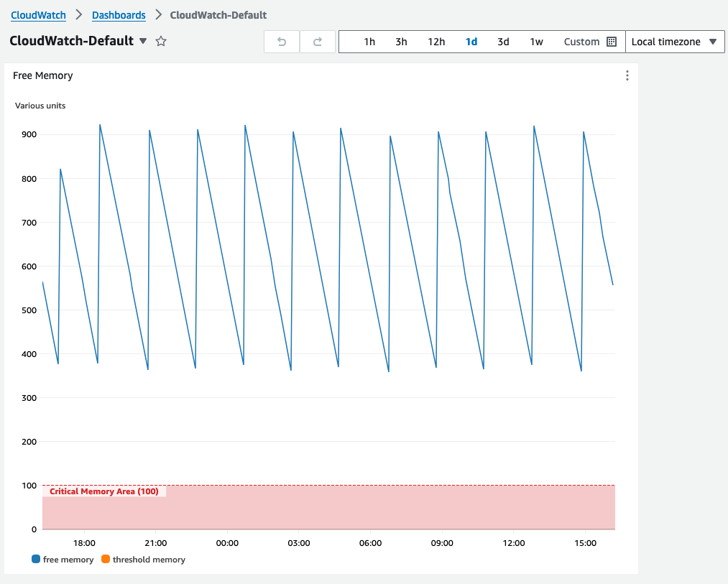The height and width of the screenshot is (584, 728).
Task: Click the Free Memory widget title
Action: pyautogui.click(x=42, y=75)
